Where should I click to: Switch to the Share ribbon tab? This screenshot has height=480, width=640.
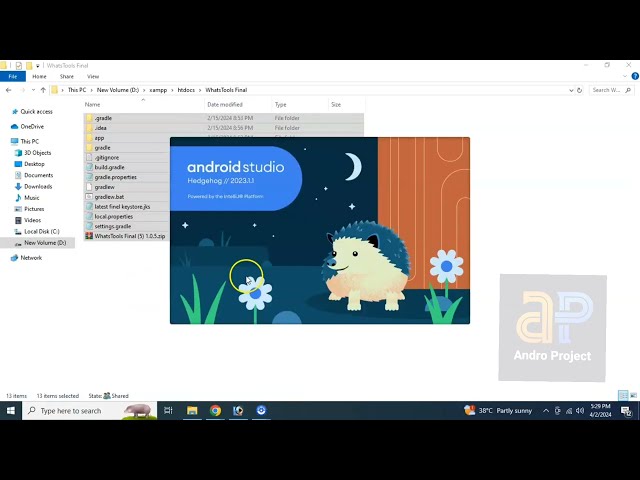click(67, 76)
